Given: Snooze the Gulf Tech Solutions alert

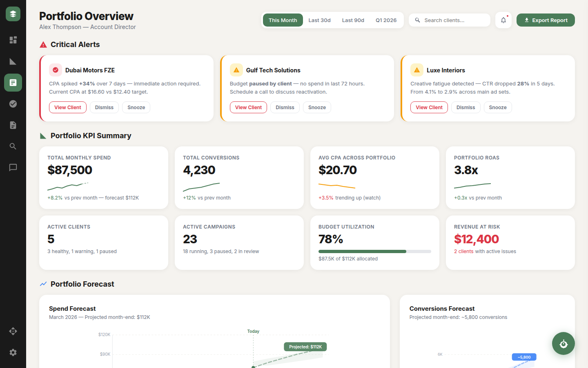Looking at the screenshot, I should pos(317,108).
